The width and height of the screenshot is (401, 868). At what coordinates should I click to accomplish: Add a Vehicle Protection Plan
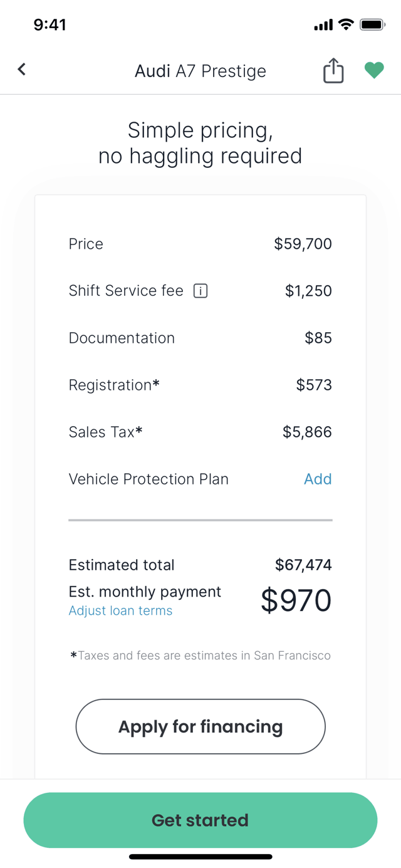pos(318,479)
